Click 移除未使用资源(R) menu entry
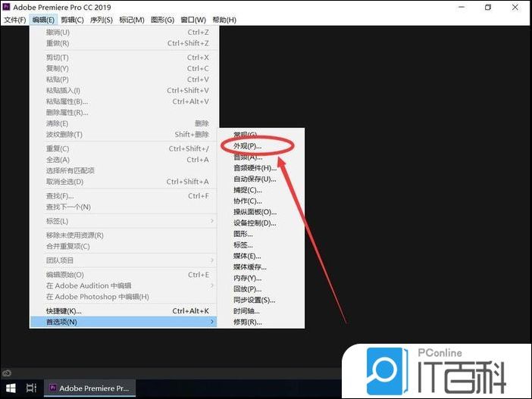The image size is (532, 399). click(x=124, y=235)
